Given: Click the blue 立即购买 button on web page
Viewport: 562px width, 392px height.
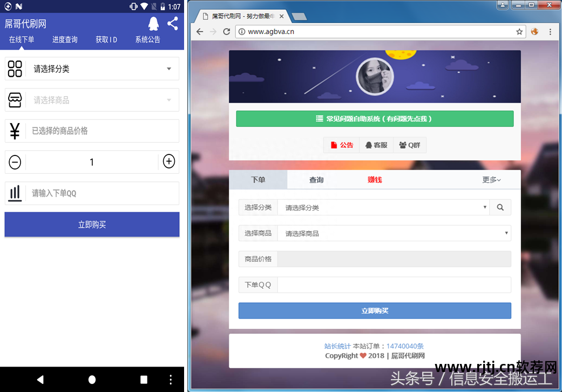Looking at the screenshot, I should 375,310.
